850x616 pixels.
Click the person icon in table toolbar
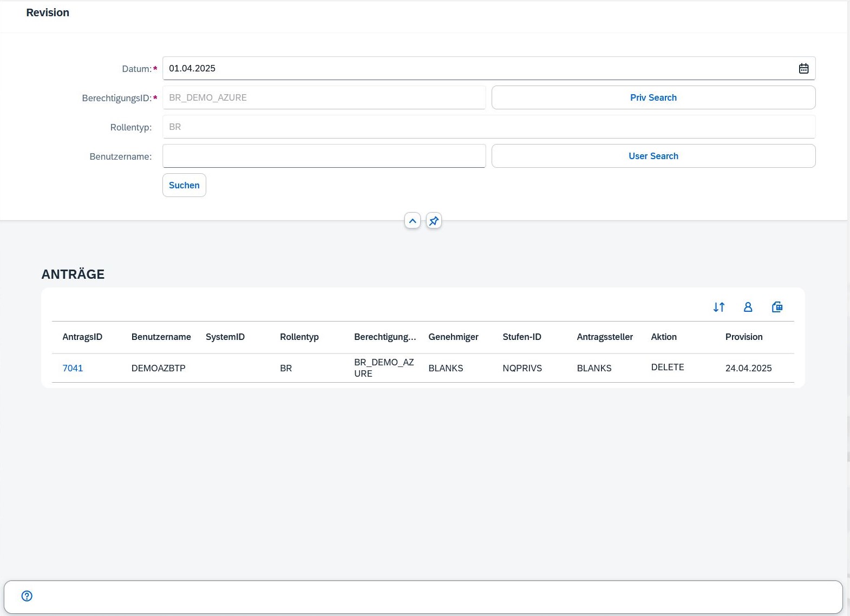[x=748, y=307]
